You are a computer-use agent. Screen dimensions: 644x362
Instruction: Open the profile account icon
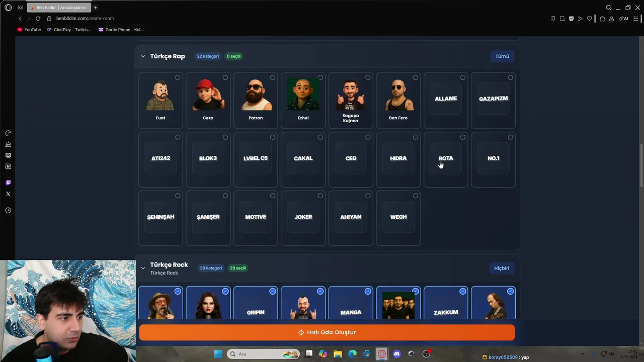(x=611, y=19)
